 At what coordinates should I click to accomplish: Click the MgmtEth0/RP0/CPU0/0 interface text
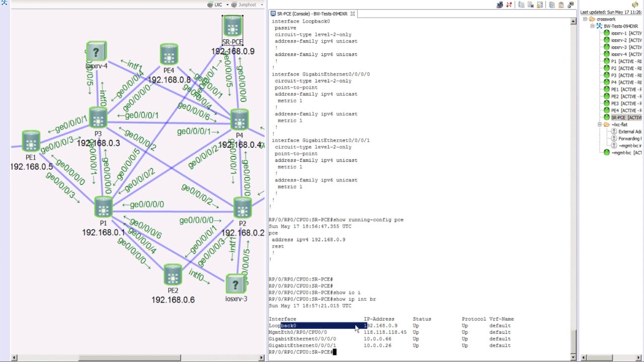point(297,332)
